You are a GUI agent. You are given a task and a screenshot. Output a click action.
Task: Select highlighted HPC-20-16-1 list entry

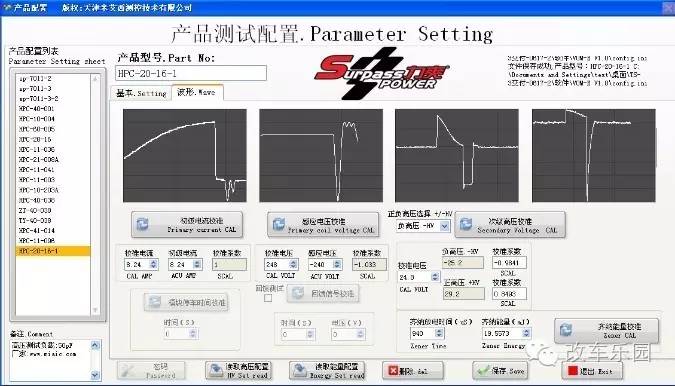point(53,251)
